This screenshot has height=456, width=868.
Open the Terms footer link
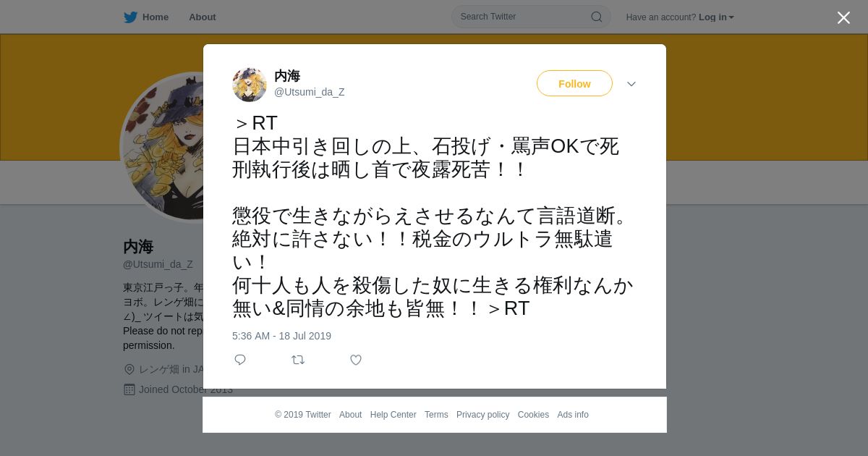pos(436,415)
